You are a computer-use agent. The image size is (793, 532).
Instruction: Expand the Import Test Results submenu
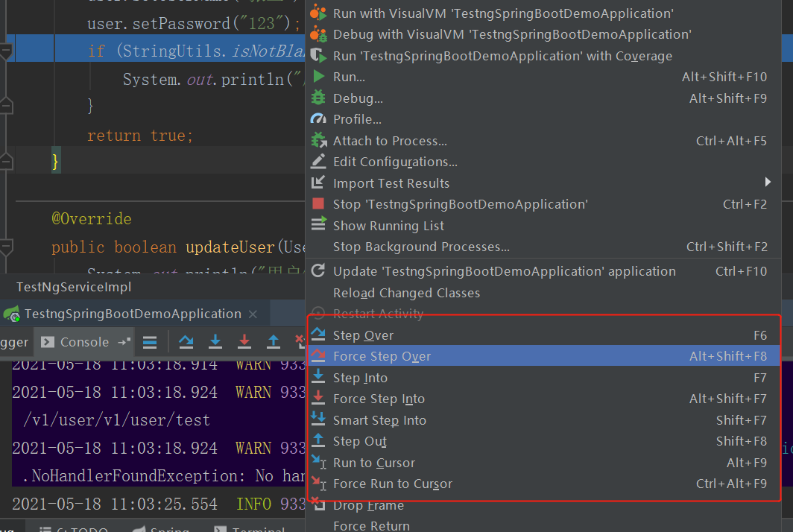click(543, 183)
